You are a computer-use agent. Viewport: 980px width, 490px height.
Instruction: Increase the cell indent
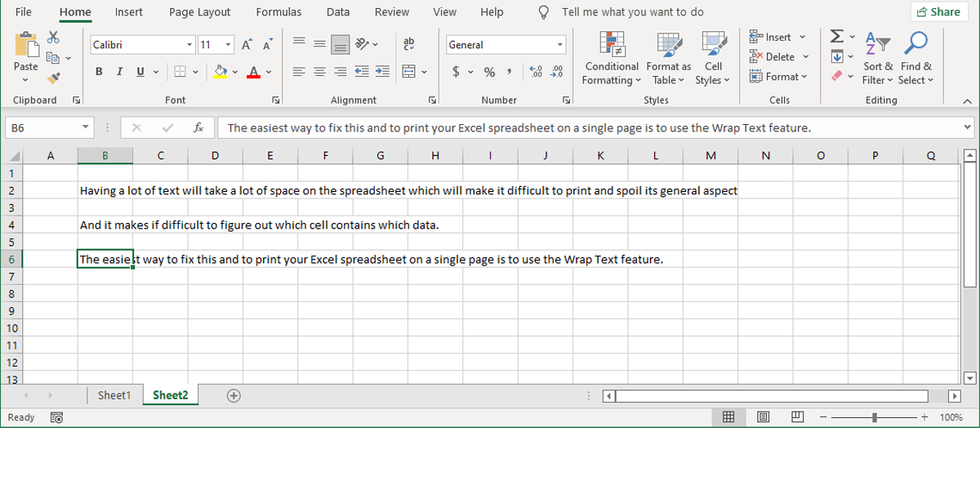[382, 72]
